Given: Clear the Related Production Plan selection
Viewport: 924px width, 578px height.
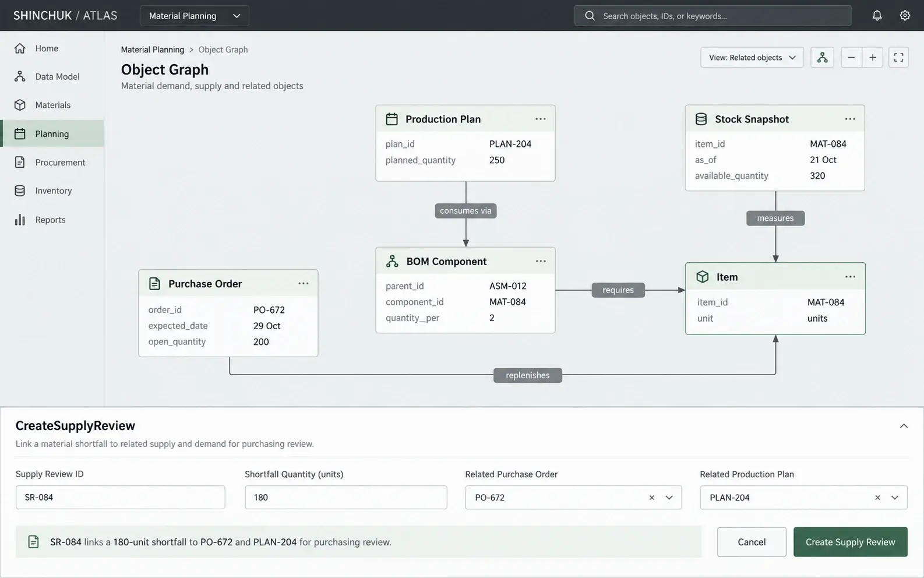Looking at the screenshot, I should click(877, 498).
